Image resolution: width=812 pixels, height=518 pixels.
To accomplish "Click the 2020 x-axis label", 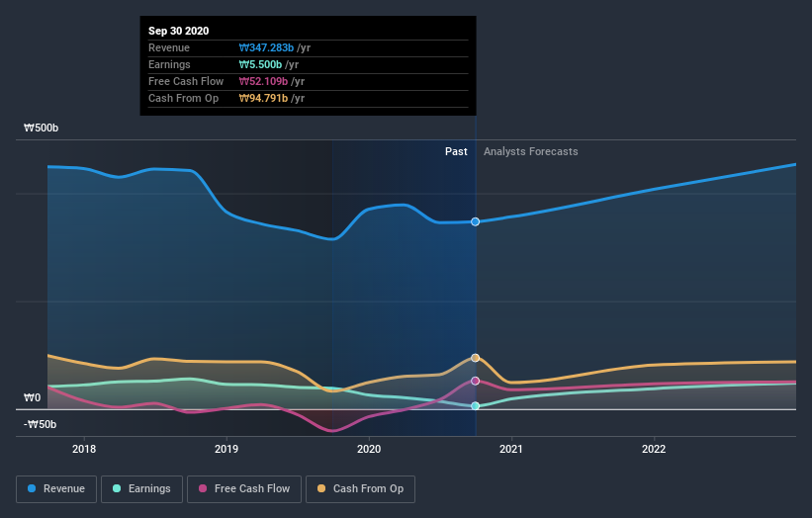I will click(x=369, y=449).
